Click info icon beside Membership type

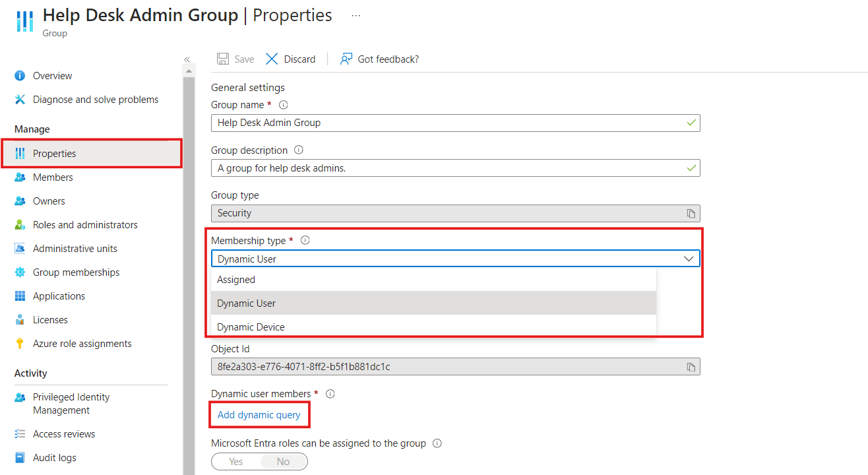(305, 241)
